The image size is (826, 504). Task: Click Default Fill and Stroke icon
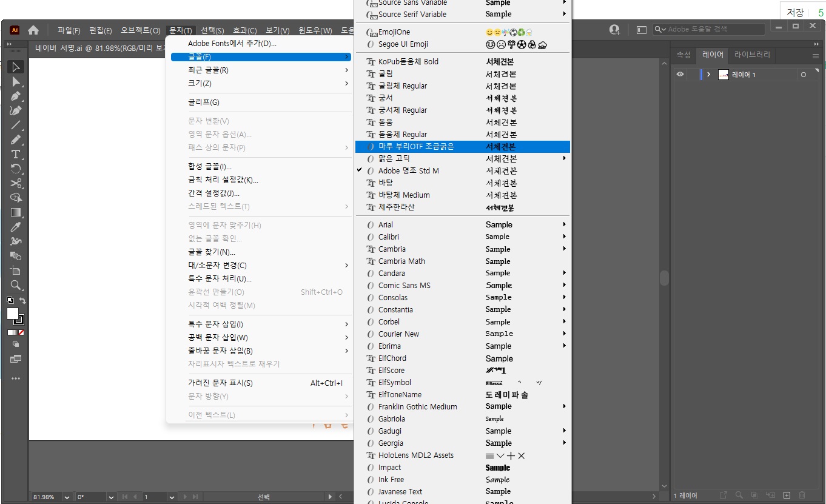(10, 300)
